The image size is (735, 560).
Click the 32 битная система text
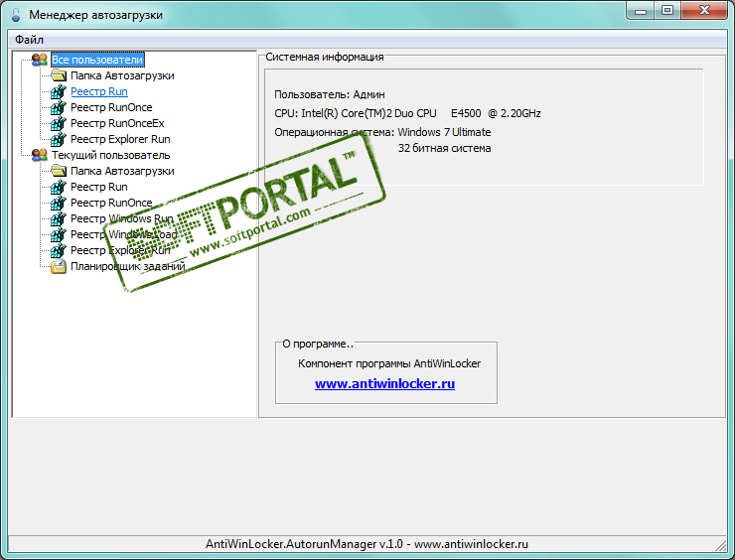coord(444,148)
